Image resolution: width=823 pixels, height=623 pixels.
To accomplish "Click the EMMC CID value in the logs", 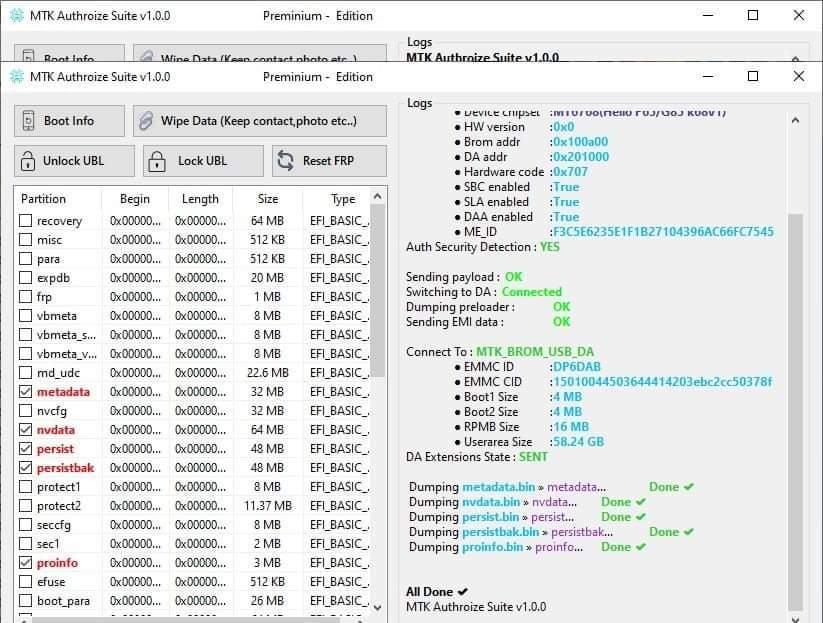I will 662,382.
